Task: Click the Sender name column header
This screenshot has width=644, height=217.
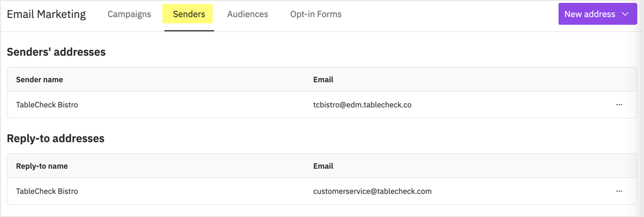Action: click(39, 80)
